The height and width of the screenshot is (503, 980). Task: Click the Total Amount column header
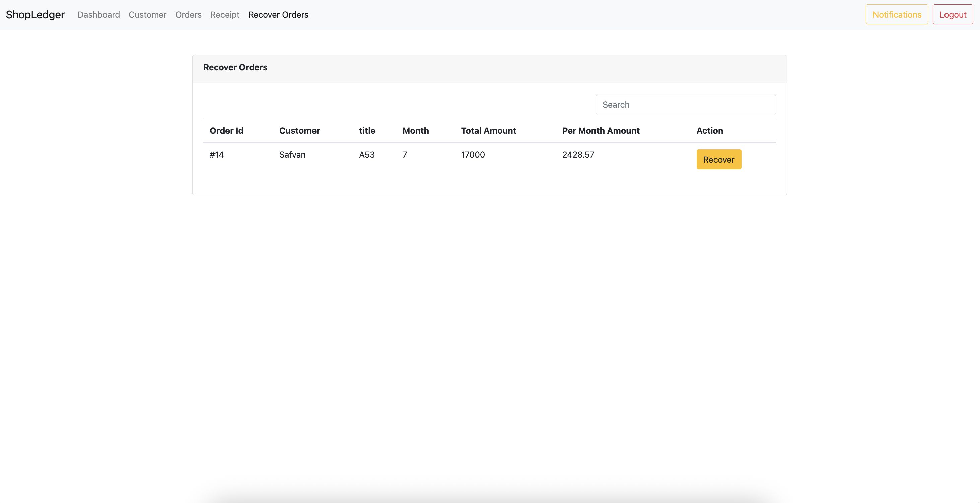[x=488, y=130]
